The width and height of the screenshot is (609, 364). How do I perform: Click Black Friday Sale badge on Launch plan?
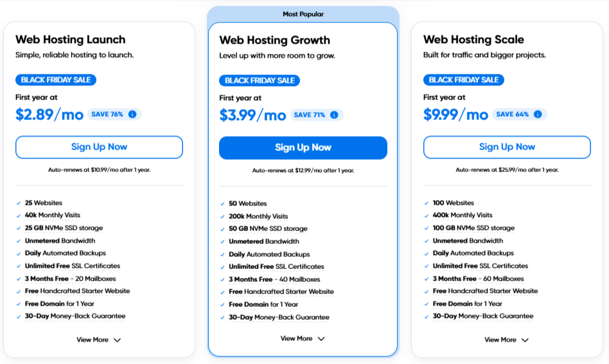(56, 80)
